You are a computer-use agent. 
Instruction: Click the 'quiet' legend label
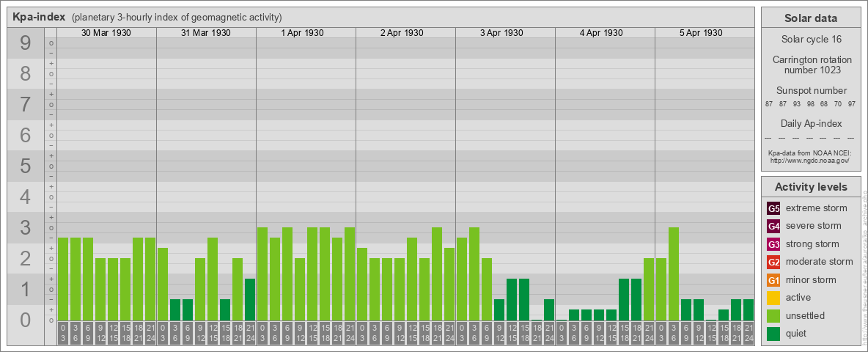pyautogui.click(x=798, y=334)
